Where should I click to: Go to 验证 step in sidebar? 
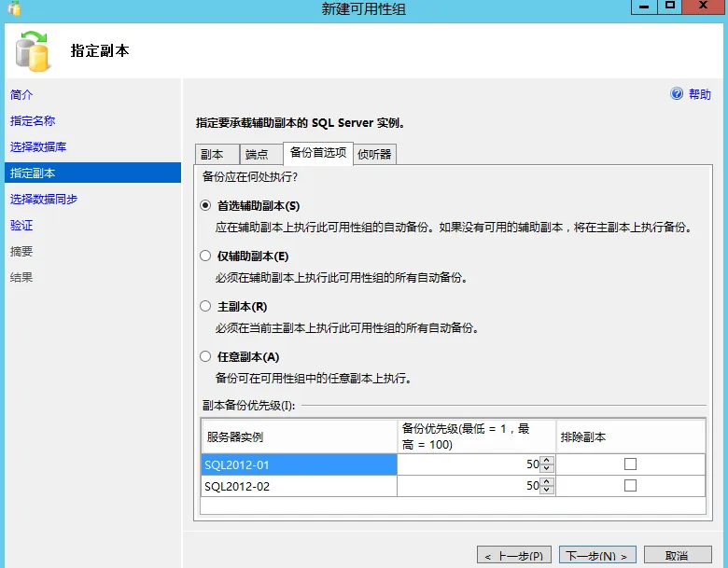pos(21,225)
